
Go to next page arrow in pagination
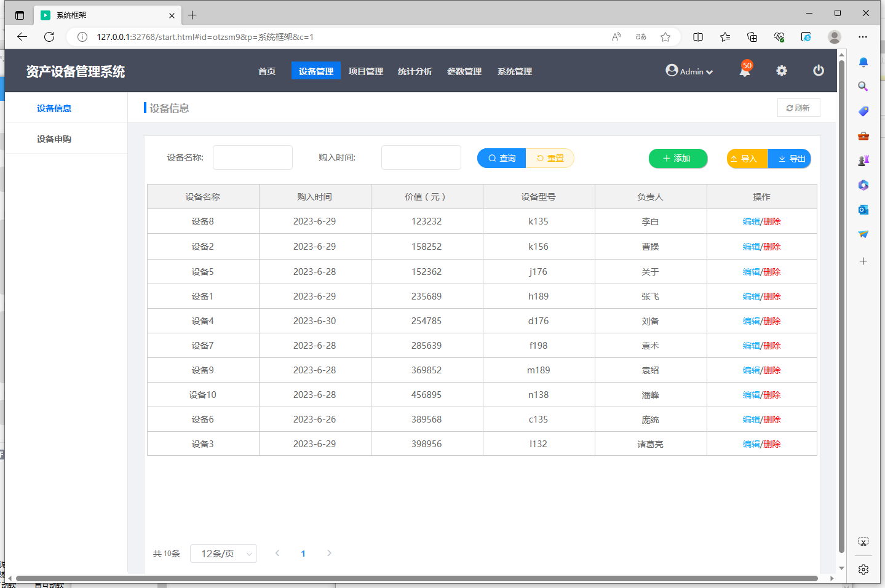click(329, 553)
